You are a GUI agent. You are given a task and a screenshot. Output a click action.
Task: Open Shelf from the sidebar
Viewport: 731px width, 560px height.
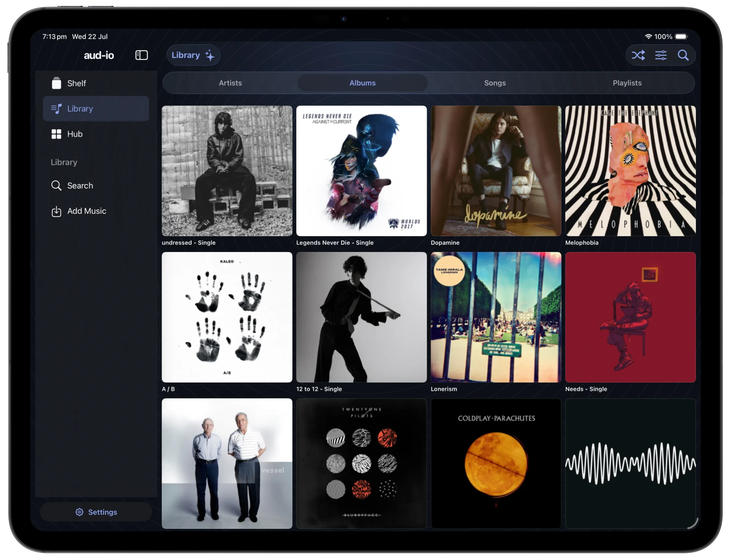point(96,83)
